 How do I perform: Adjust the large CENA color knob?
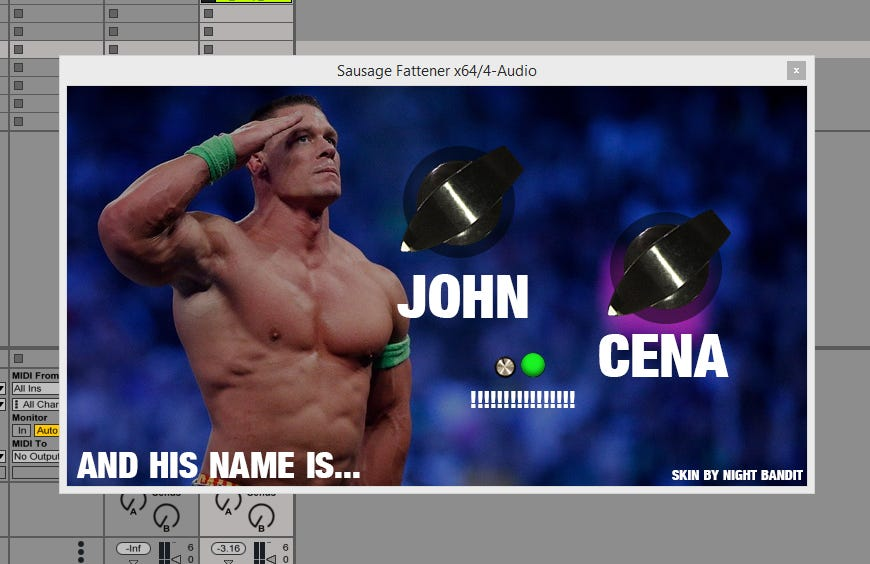tap(667, 265)
